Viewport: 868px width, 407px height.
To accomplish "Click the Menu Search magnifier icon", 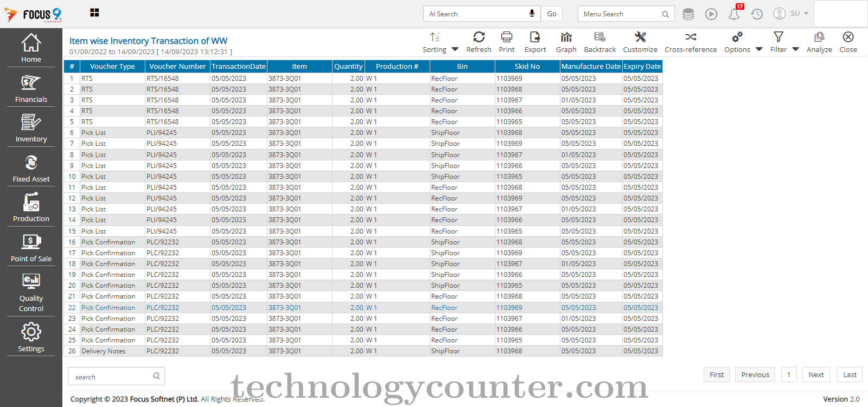I will (x=665, y=14).
